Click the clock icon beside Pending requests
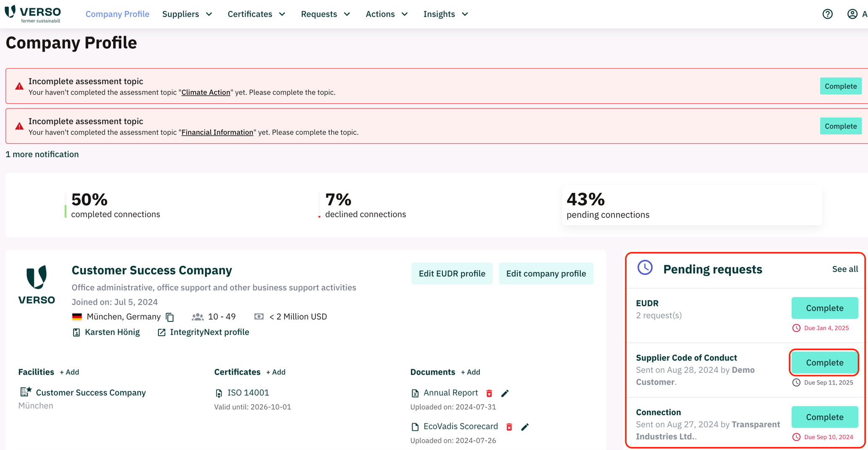Image resolution: width=868 pixels, height=450 pixels. [644, 268]
